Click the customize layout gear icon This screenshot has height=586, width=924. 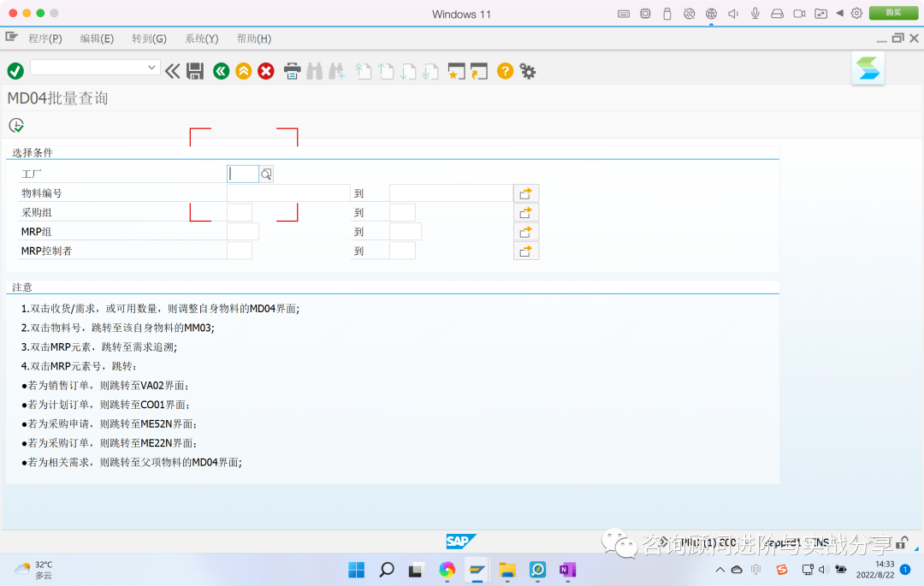(x=528, y=71)
